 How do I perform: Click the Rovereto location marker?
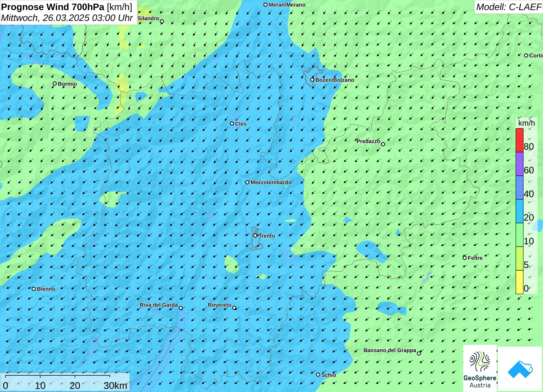point(234,307)
